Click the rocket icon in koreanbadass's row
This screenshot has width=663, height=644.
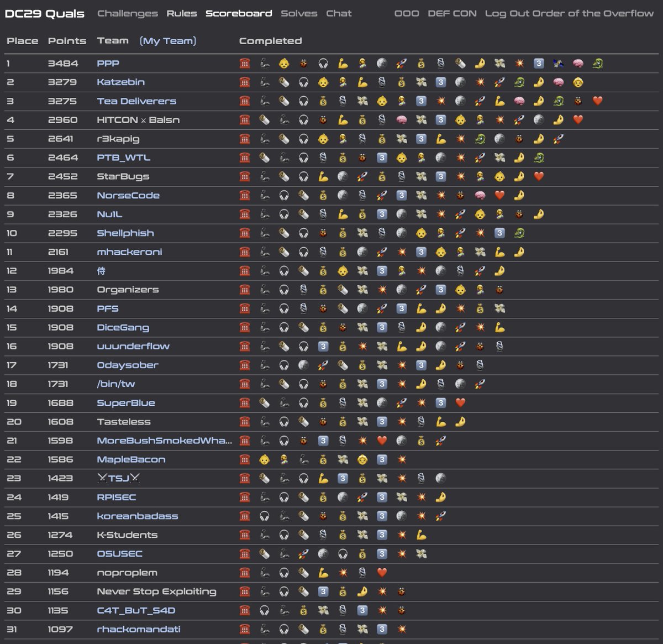440,516
